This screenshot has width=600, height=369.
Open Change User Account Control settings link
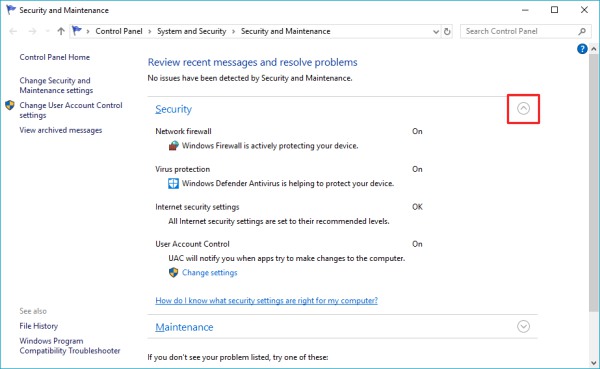pyautogui.click(x=71, y=110)
